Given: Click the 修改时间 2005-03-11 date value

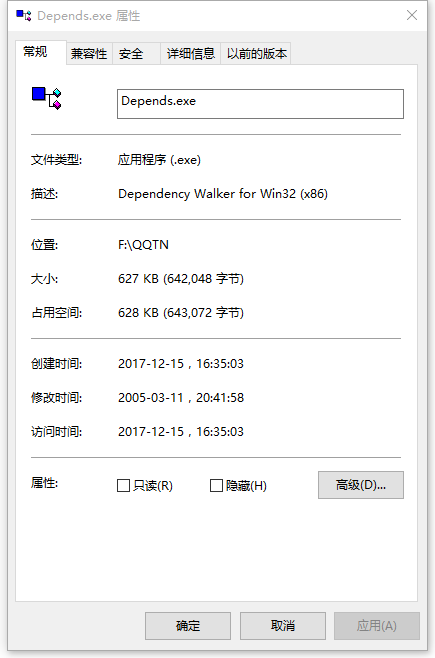Looking at the screenshot, I should pos(181,397).
